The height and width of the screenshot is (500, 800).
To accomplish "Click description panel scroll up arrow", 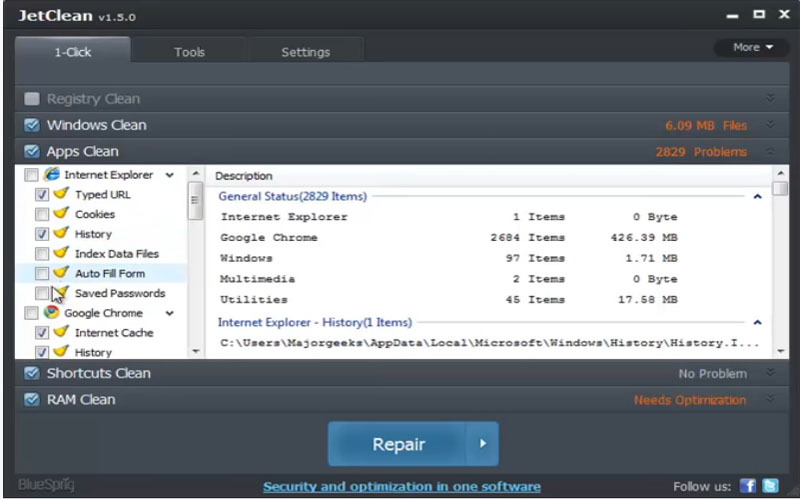I will (x=781, y=174).
